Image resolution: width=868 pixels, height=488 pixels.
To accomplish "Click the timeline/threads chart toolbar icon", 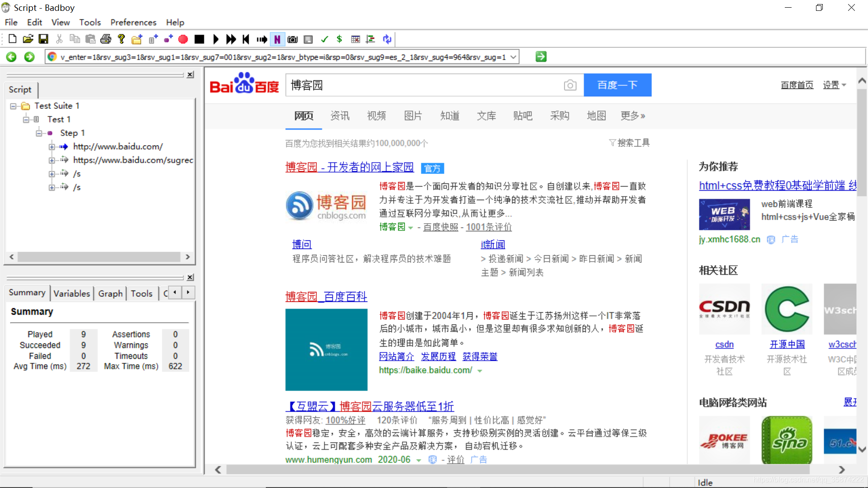I will point(371,39).
